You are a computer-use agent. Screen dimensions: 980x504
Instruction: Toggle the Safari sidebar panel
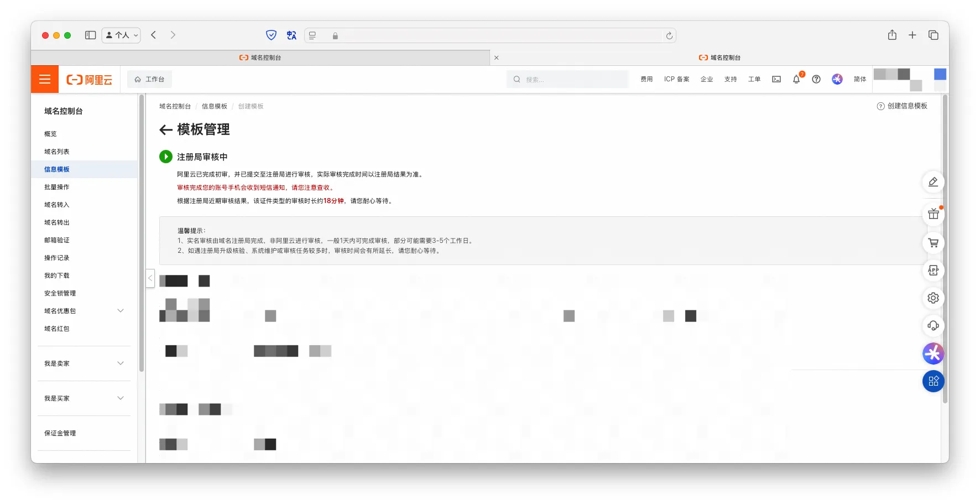(90, 35)
